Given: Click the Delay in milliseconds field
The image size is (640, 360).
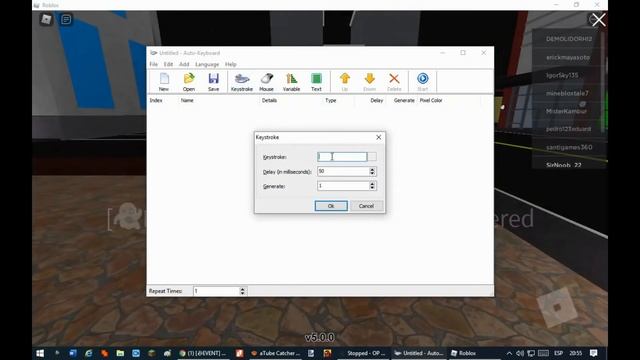Looking at the screenshot, I should 343,171.
